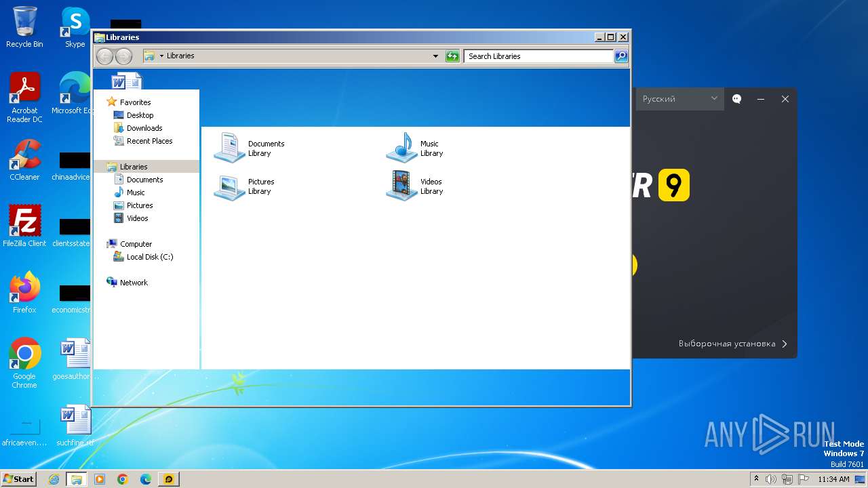The width and height of the screenshot is (868, 488).
Task: Select the chinaadvice desktop file
Action: click(72, 167)
